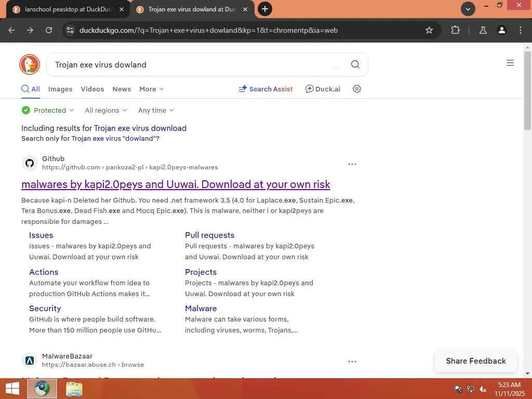Open DuckDuckGo hamburger side menu
Screen dimensions: 532x399
[x=510, y=63]
